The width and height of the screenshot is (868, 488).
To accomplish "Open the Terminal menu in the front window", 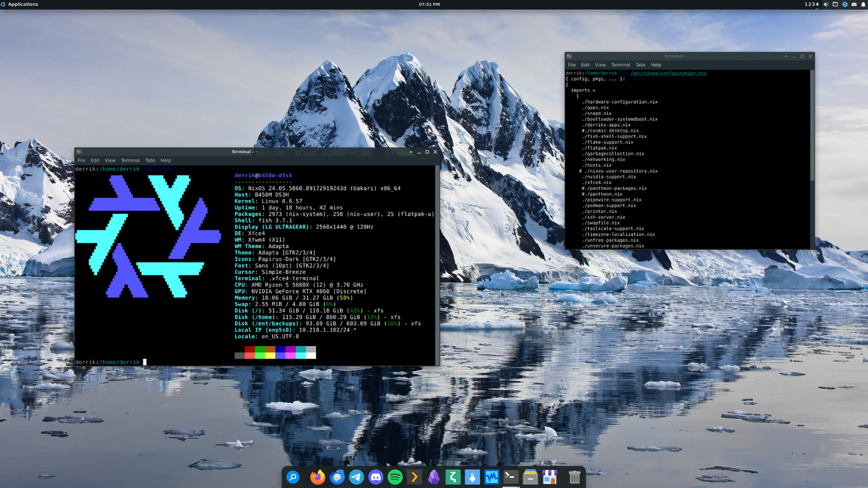I will pos(130,160).
